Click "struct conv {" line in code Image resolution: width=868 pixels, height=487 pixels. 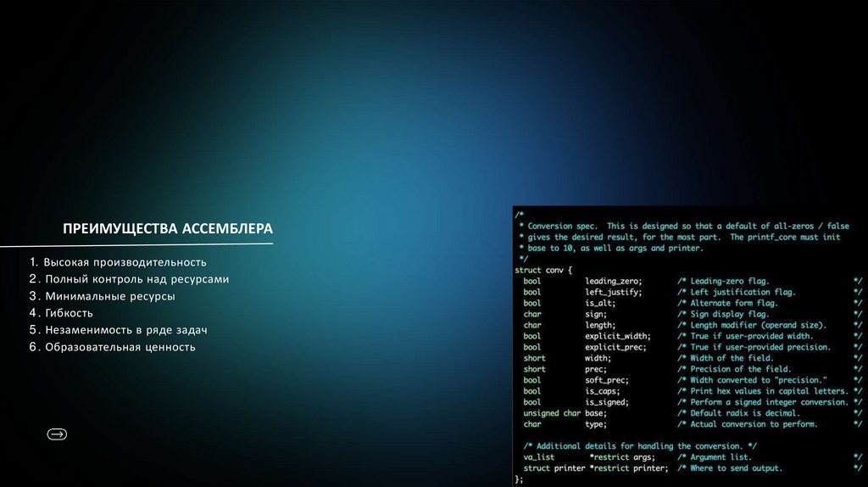coord(543,270)
